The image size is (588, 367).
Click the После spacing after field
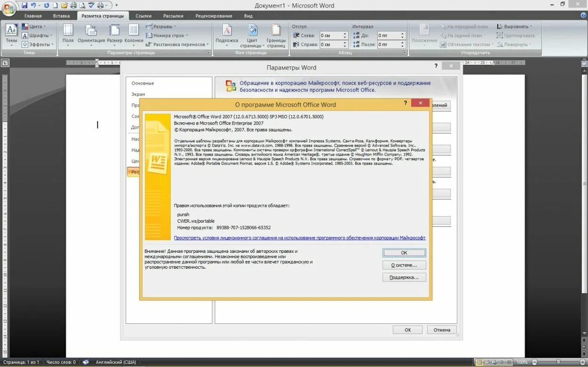[x=391, y=45]
